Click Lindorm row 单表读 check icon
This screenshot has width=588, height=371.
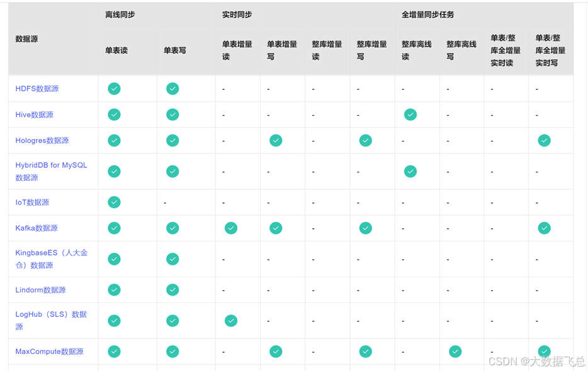[114, 290]
